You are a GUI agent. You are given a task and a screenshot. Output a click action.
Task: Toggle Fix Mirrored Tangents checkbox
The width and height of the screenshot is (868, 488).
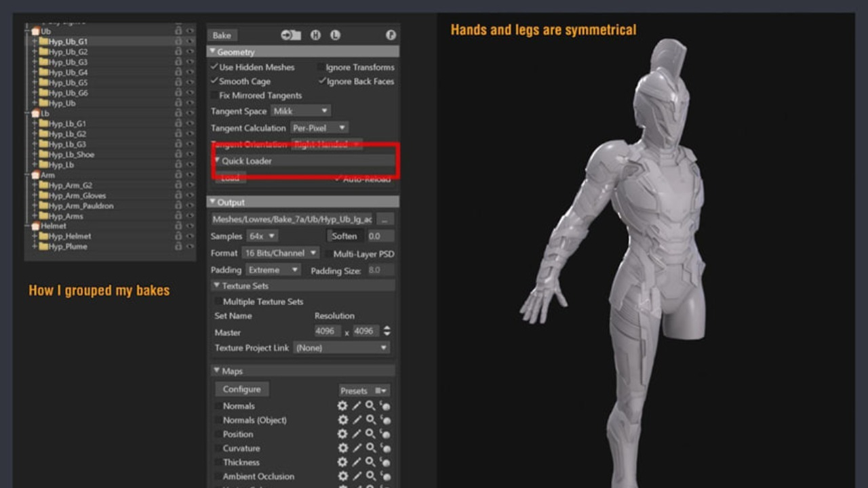[214, 96]
